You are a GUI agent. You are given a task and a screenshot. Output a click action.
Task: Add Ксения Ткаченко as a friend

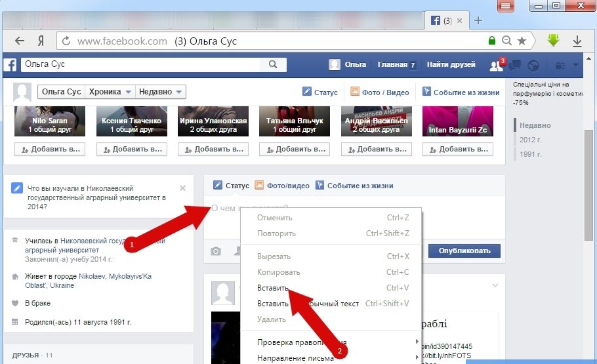(132, 150)
